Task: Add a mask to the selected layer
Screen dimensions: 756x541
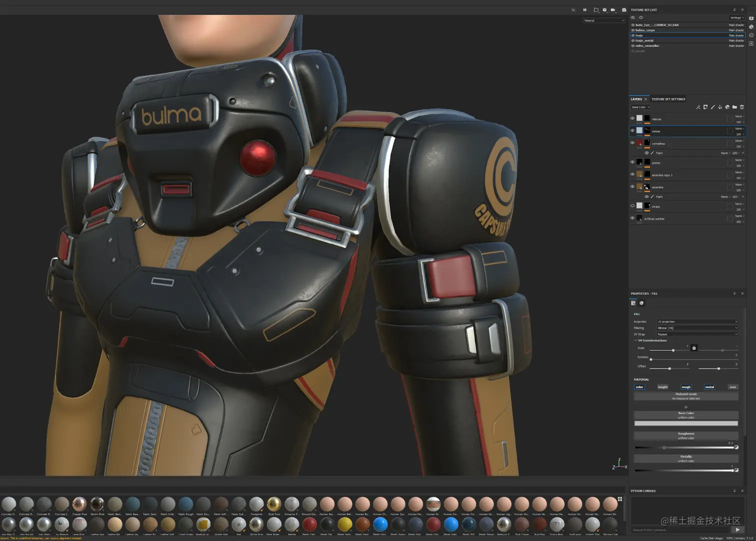Action: point(705,107)
